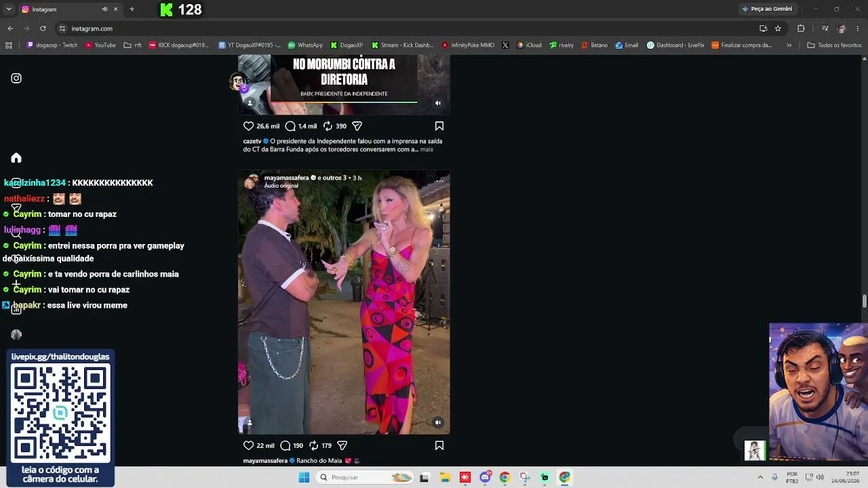Repost the cazetv post showing 390
Image resolution: width=868 pixels, height=488 pixels.
tap(328, 126)
